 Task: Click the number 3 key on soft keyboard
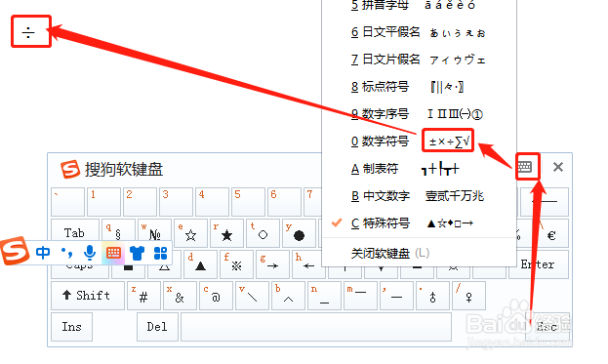click(x=176, y=202)
